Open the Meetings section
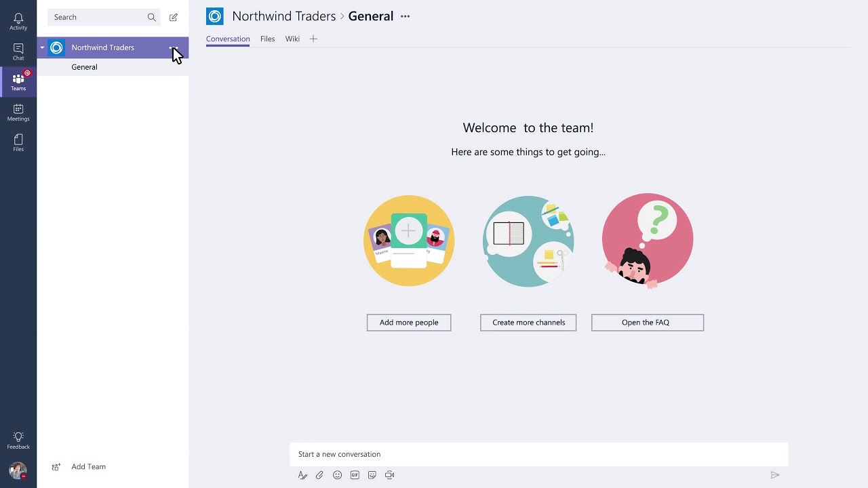Screen dimensions: 868x488 pos(18,113)
